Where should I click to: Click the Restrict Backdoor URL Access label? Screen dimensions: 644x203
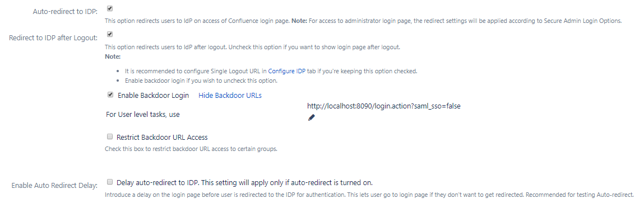click(x=162, y=138)
